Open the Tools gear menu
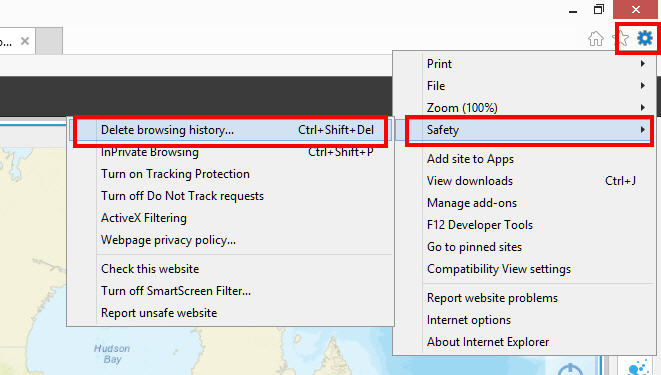Image resolution: width=661 pixels, height=375 pixels. tap(645, 38)
